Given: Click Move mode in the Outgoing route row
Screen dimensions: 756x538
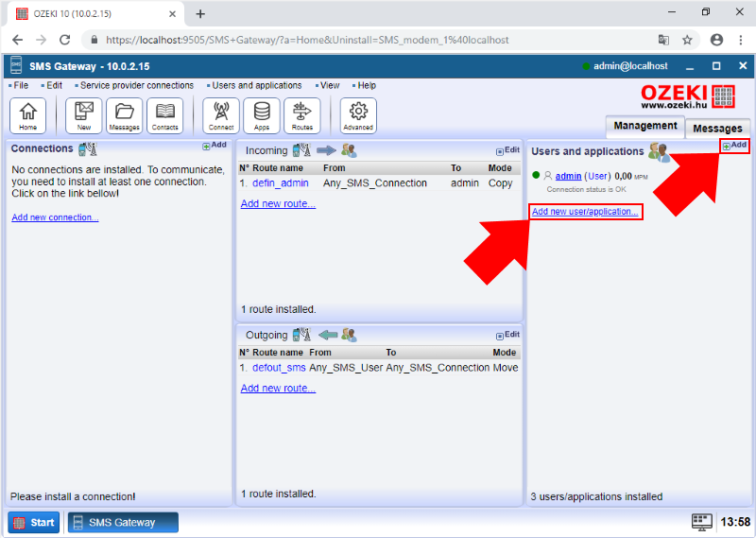Looking at the screenshot, I should (506, 368).
